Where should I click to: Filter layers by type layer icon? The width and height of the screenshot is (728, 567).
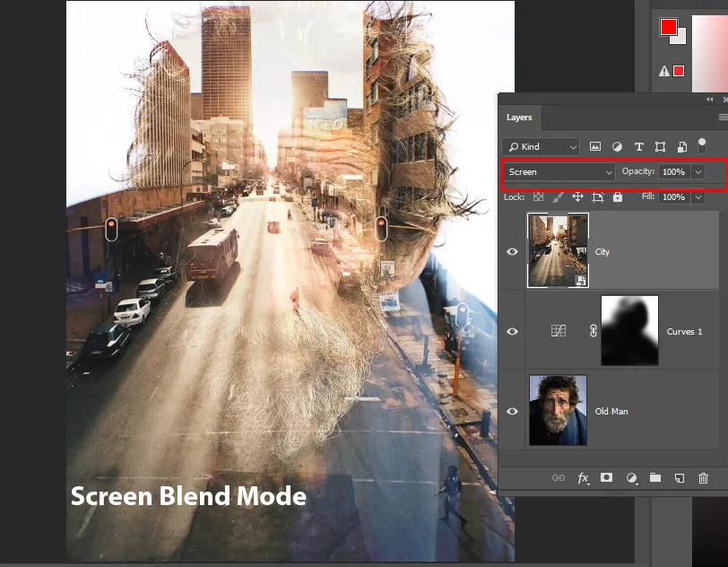(x=639, y=147)
